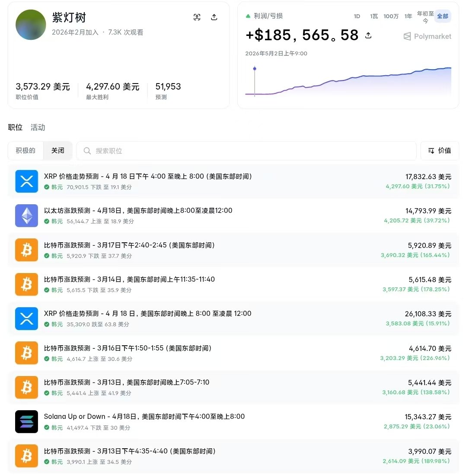
Task: Click Solana icon on Up or Down row
Action: tap(27, 421)
